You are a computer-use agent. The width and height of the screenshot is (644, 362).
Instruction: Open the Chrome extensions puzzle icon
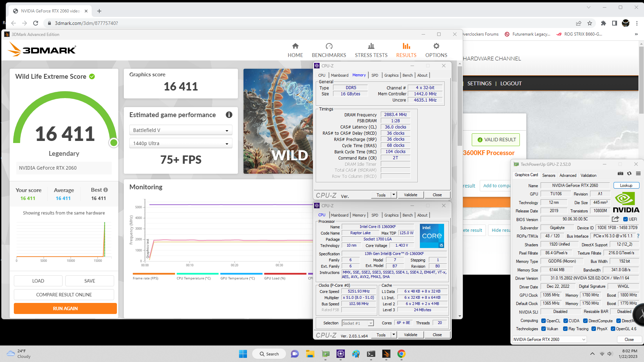click(x=603, y=23)
